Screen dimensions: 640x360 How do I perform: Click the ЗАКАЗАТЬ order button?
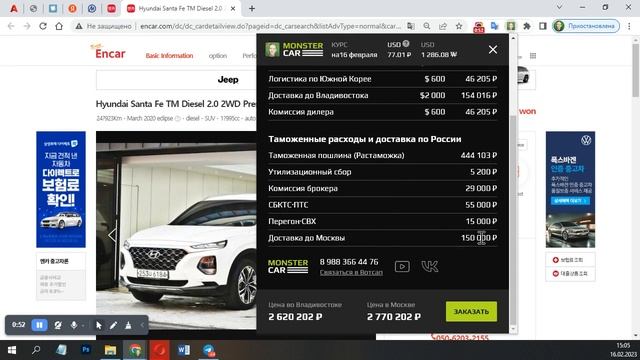click(471, 311)
